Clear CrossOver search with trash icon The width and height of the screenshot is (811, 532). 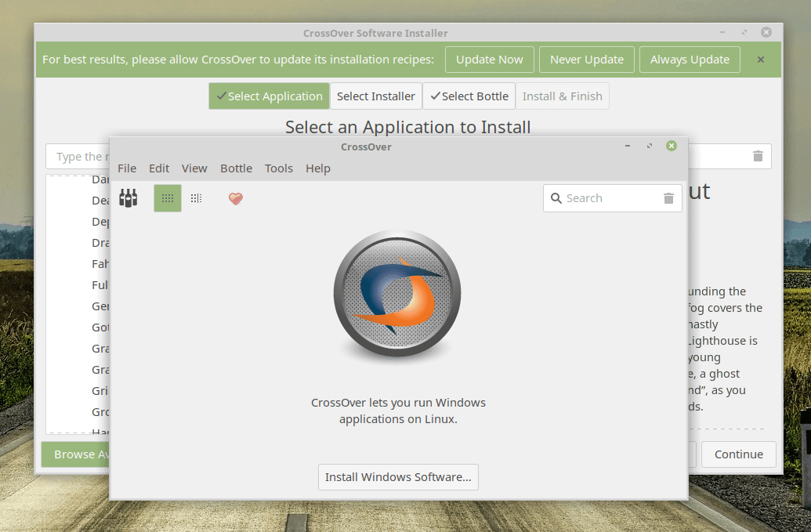(x=668, y=198)
